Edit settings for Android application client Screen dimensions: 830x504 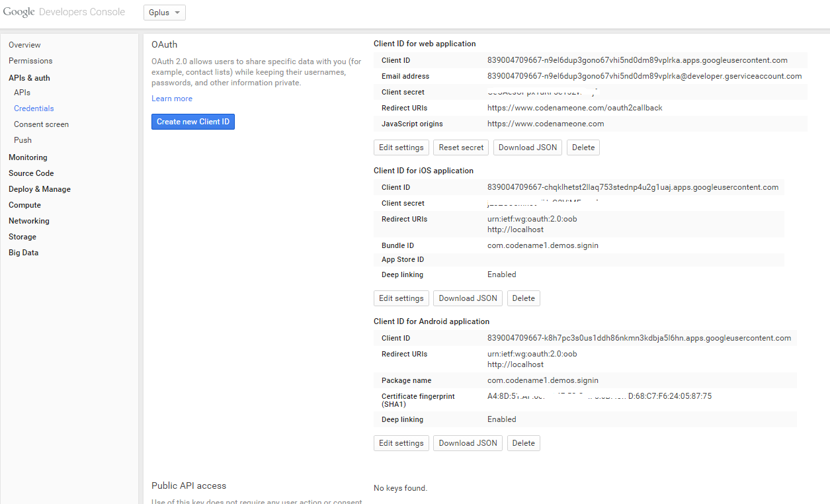point(401,443)
